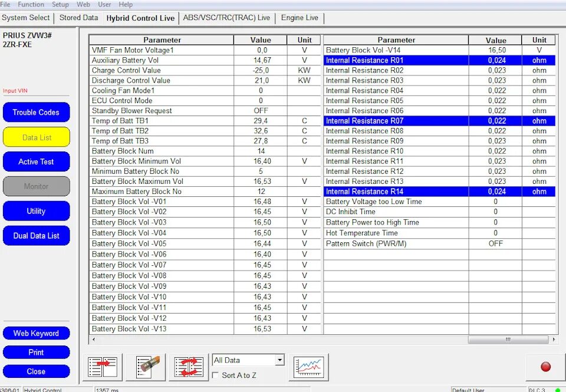566x392 pixels.
Task: Open the Help menu
Action: tap(126, 4)
